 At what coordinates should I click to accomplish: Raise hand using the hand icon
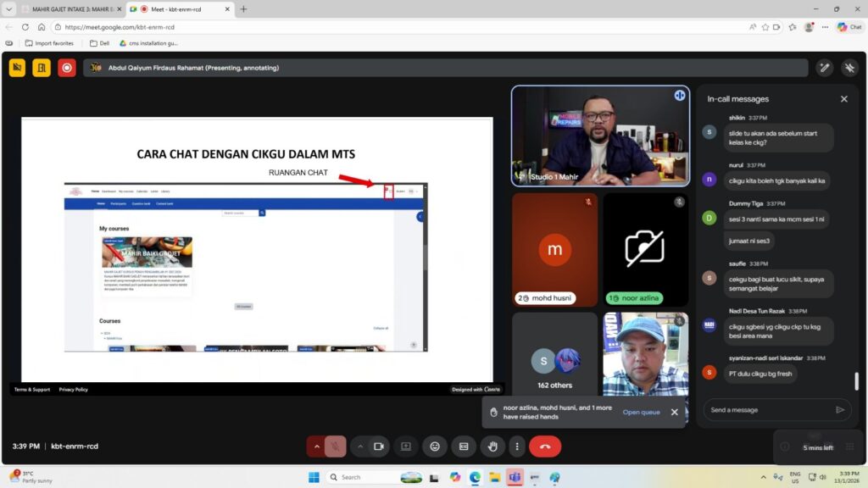[492, 446]
